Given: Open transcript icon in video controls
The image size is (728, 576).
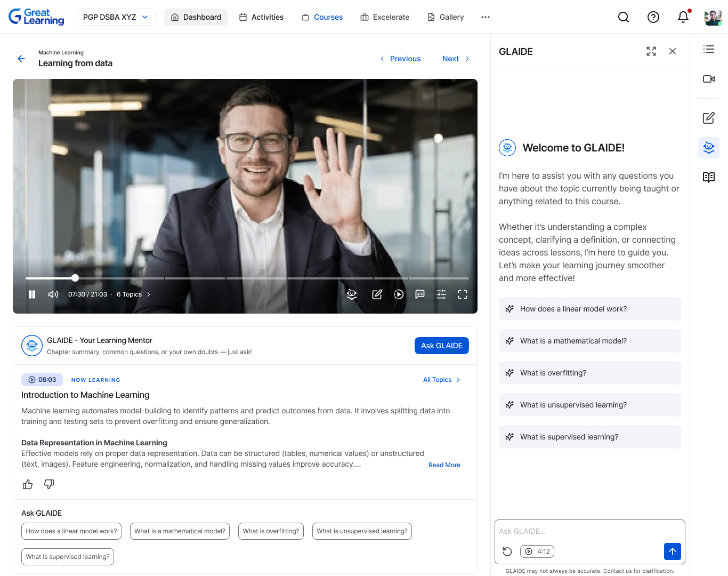Looking at the screenshot, I should (420, 294).
